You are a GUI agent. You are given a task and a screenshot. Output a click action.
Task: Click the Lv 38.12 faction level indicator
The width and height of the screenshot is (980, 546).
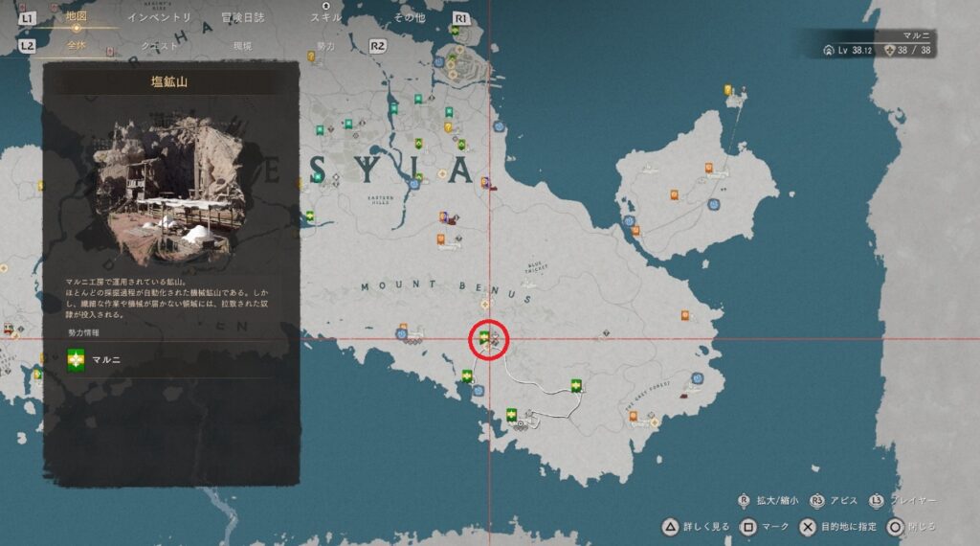pyautogui.click(x=850, y=50)
